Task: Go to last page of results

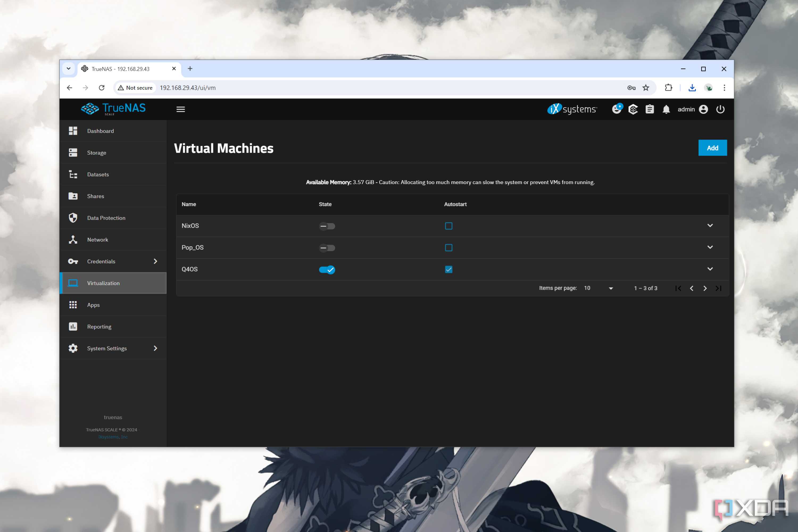Action: click(x=718, y=288)
